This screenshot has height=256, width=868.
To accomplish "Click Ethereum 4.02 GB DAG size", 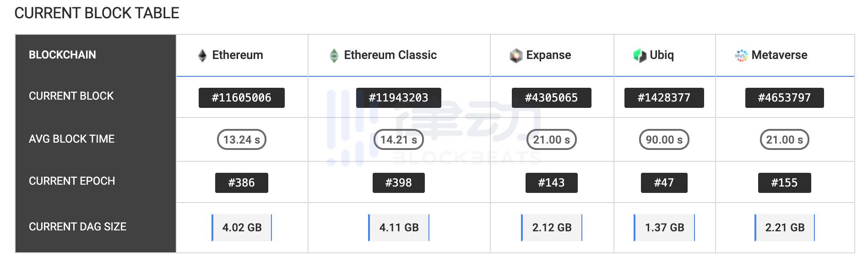I will coord(242,228).
